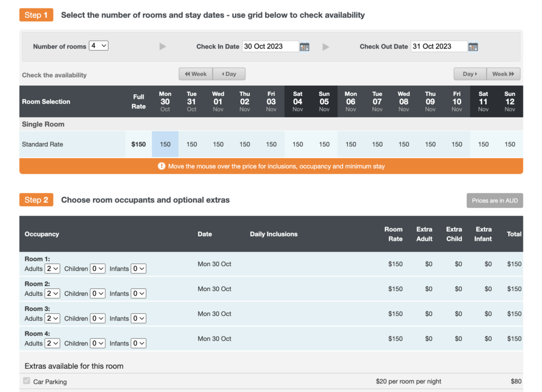Viewport: 542px width, 392px height.
Task: Click the Prices are in AUD button
Action: point(494,200)
